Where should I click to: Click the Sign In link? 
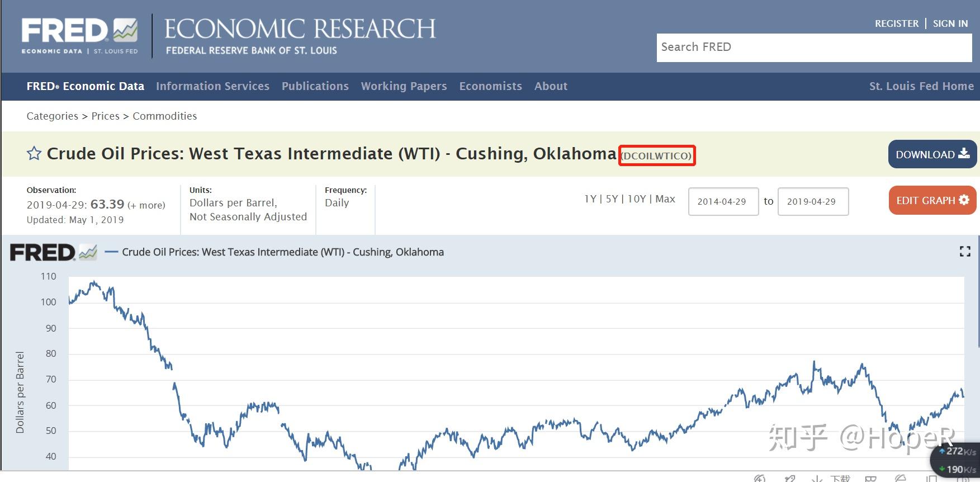tap(950, 23)
